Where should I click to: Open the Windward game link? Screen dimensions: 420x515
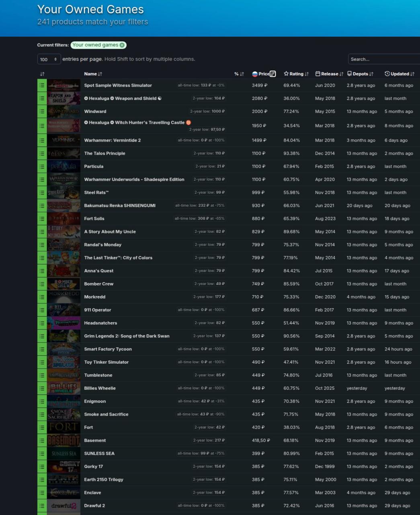95,111
